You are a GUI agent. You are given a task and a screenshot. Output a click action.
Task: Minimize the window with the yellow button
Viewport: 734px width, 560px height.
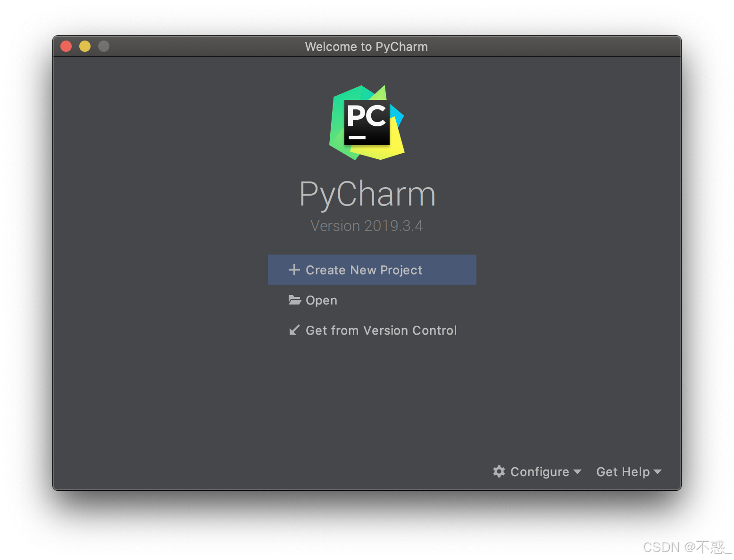pyautogui.click(x=85, y=46)
